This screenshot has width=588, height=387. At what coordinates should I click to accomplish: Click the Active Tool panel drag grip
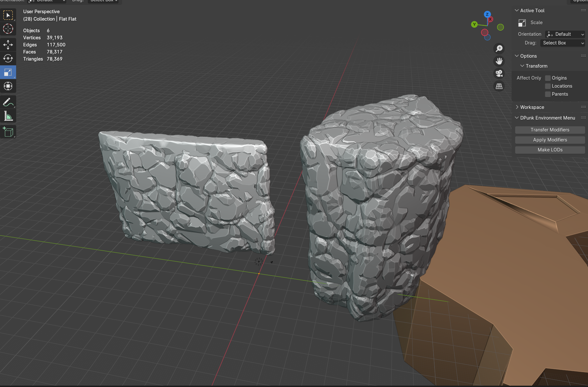tap(583, 11)
